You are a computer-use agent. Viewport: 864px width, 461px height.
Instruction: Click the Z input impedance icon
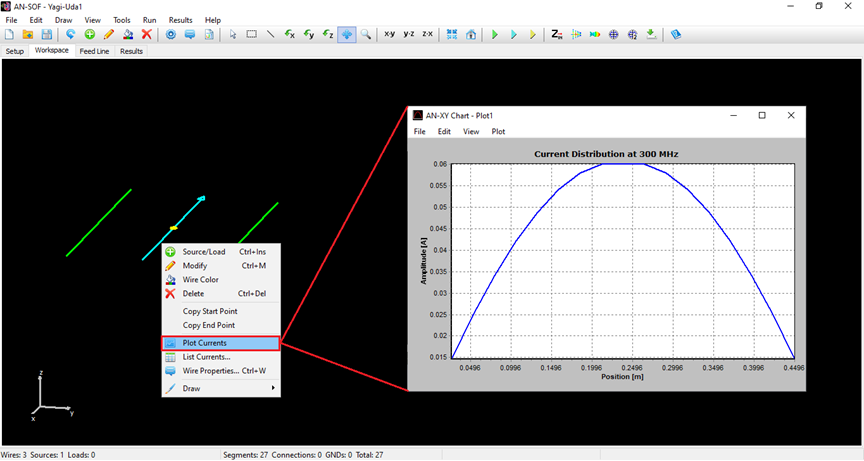pos(557,34)
